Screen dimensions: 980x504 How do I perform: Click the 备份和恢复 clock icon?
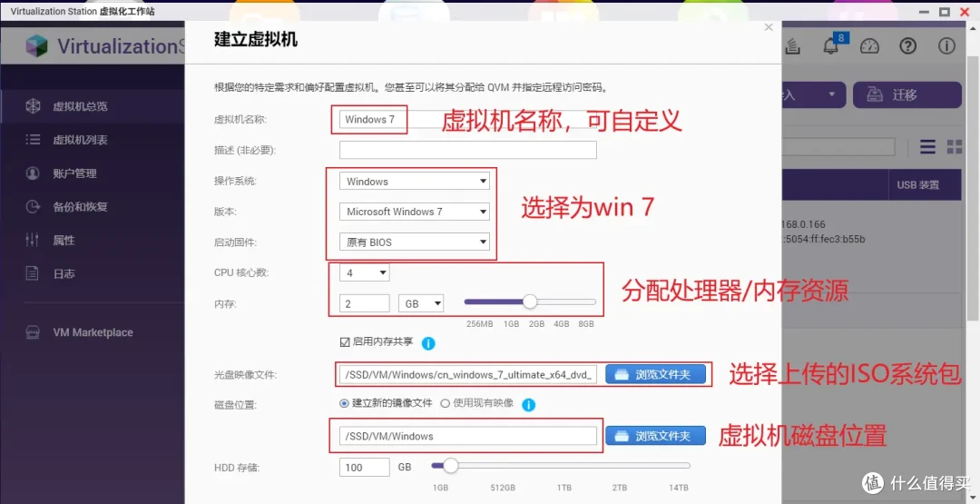click(33, 206)
